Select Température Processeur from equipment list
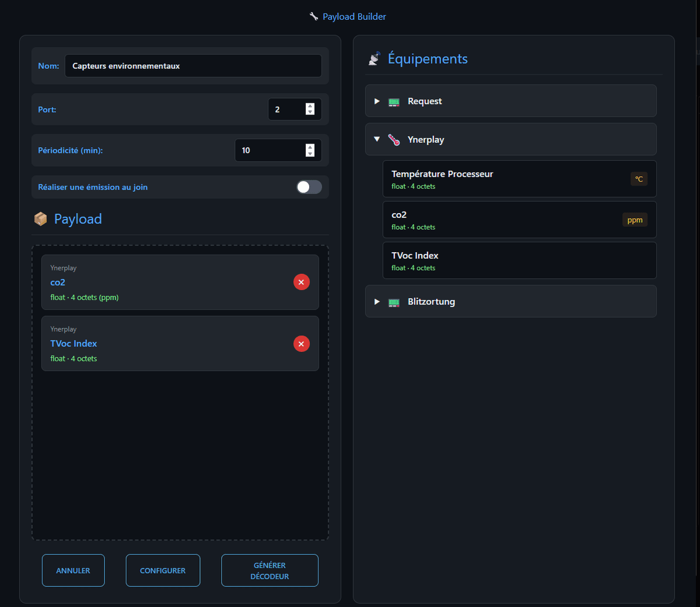 coord(520,179)
